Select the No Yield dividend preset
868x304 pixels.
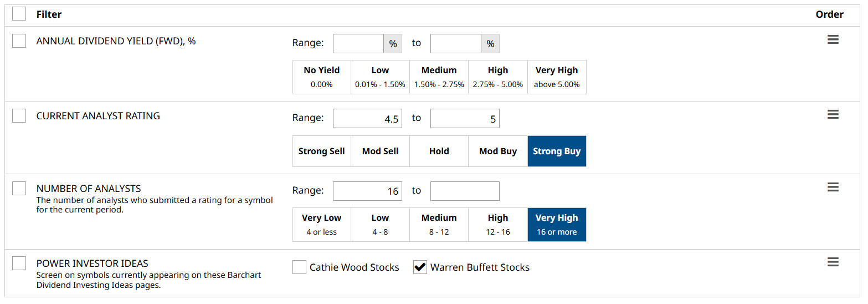(322, 77)
